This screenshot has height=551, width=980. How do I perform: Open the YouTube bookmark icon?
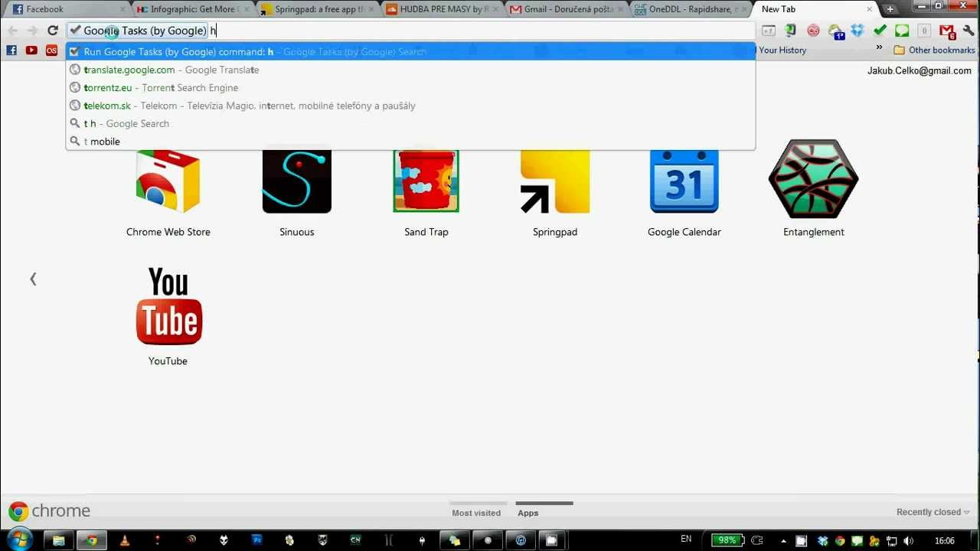(31, 51)
